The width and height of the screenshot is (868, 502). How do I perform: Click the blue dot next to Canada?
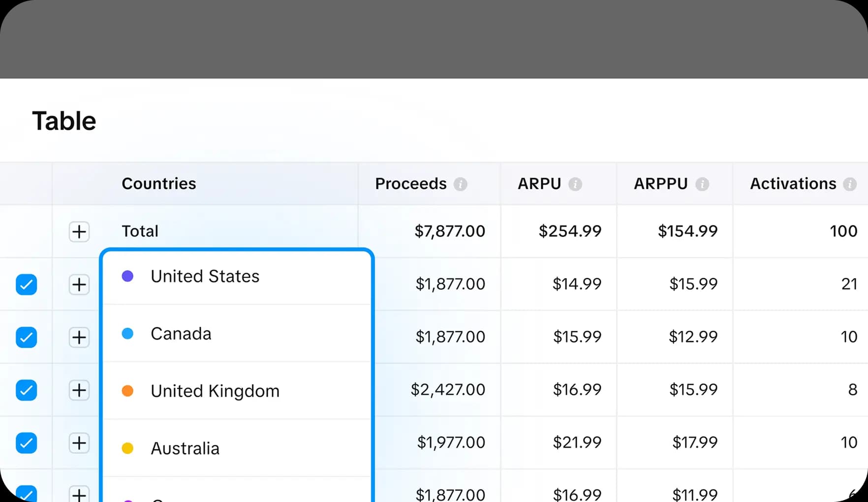click(x=127, y=334)
